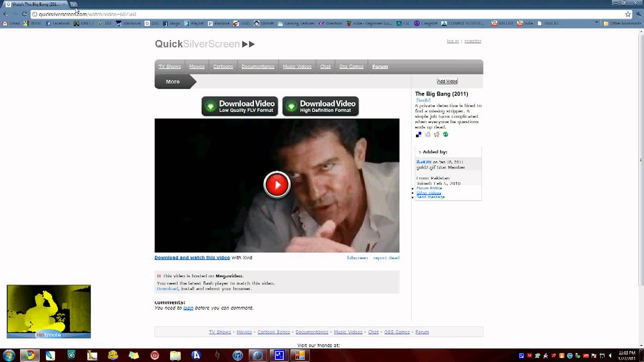Click the login link in comments section

pos(188,308)
